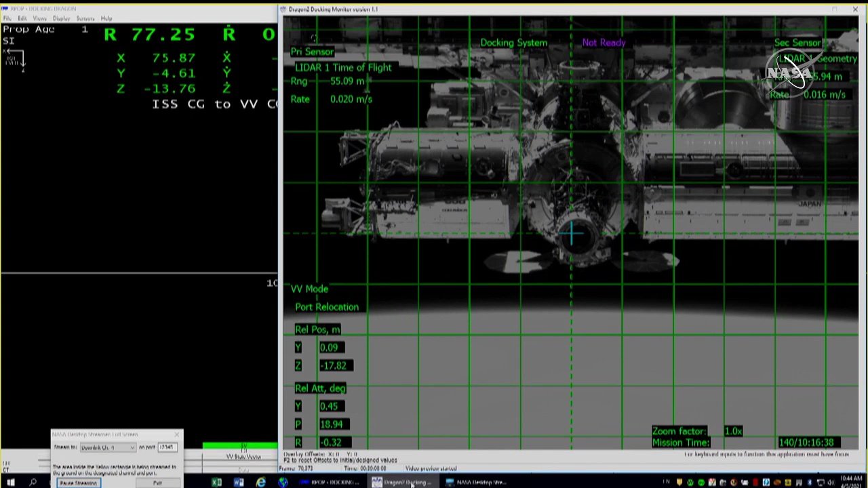Open the Views menu
This screenshot has height=488, width=868.
(x=40, y=18)
